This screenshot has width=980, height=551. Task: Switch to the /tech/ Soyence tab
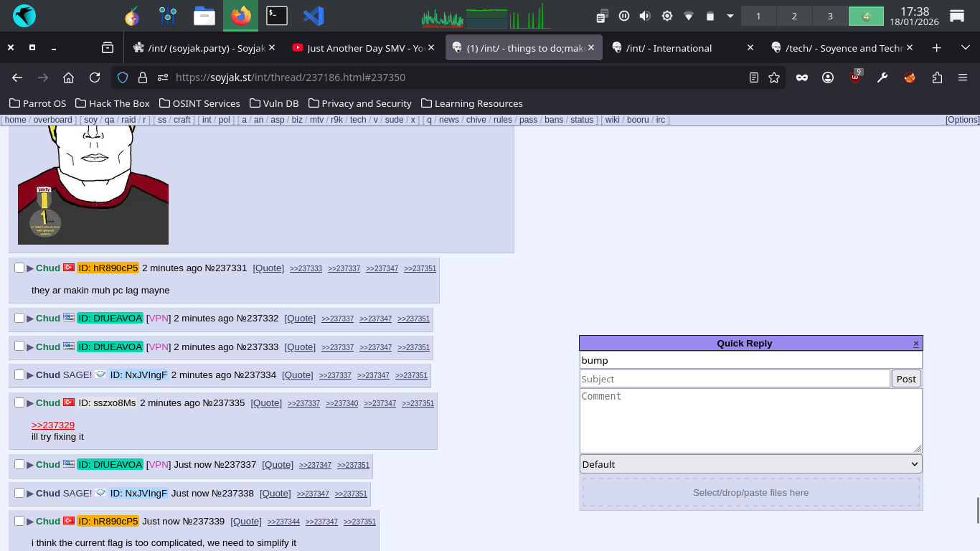[839, 48]
